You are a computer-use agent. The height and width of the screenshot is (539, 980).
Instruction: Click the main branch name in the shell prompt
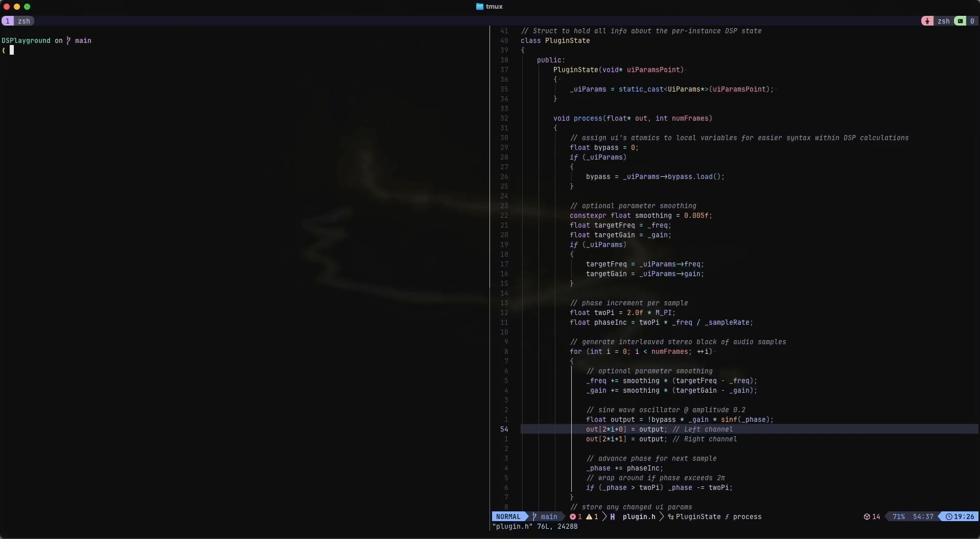(x=83, y=40)
